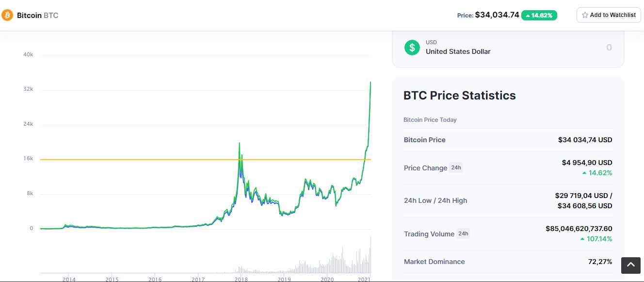Select the Market Dominance row label
The image size is (644, 282).
pos(434,262)
